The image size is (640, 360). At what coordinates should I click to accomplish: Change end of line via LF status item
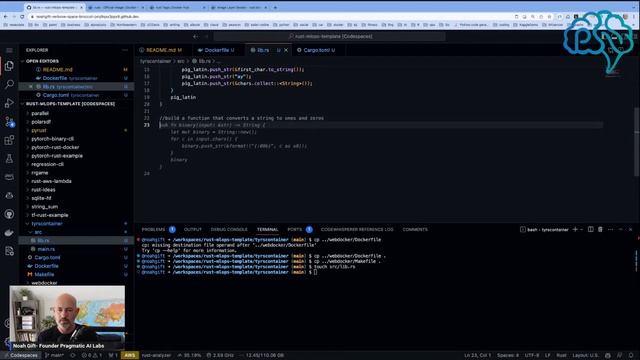(x=548, y=356)
